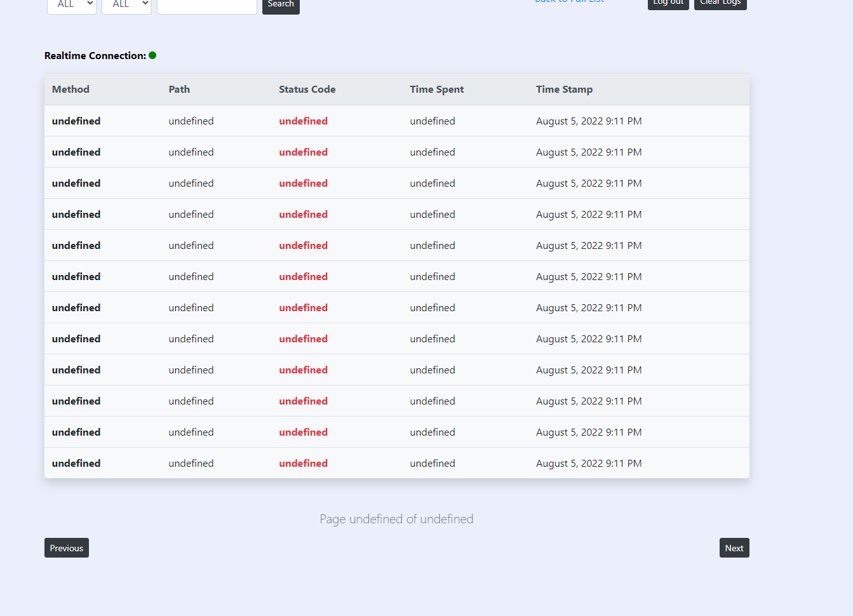The height and width of the screenshot is (616, 853).
Task: Click the Clear Logs button
Action: pyautogui.click(x=720, y=3)
